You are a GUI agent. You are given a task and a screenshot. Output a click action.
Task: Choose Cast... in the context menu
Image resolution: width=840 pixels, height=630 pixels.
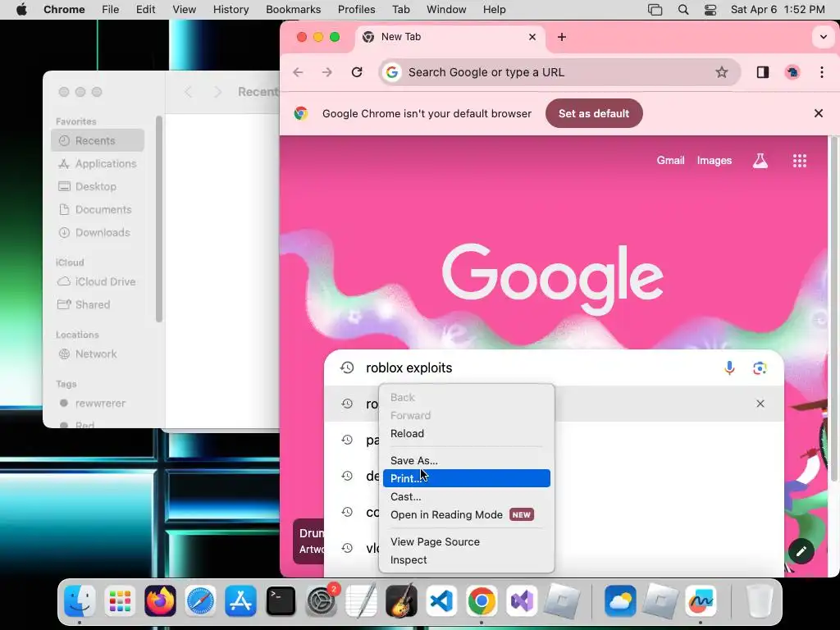pos(466,496)
